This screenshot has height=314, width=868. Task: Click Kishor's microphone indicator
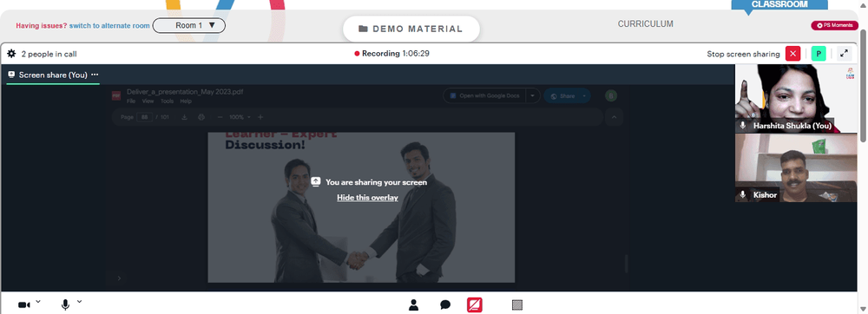[x=743, y=194]
